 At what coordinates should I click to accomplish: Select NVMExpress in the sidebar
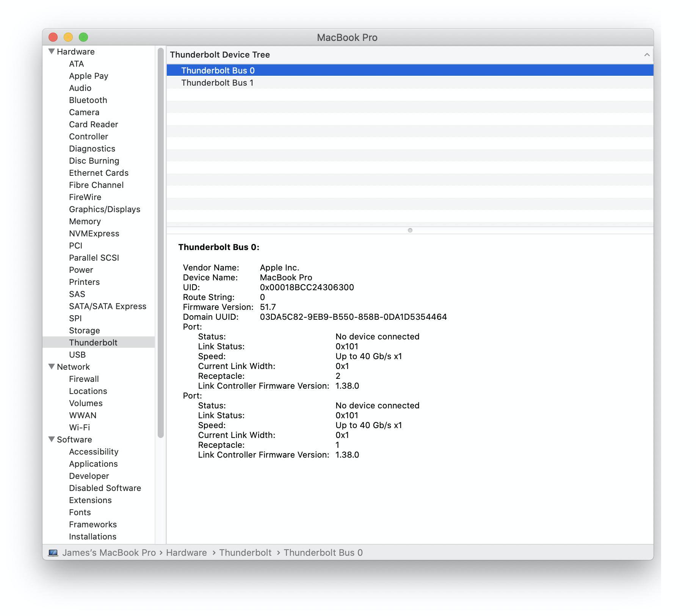point(94,233)
